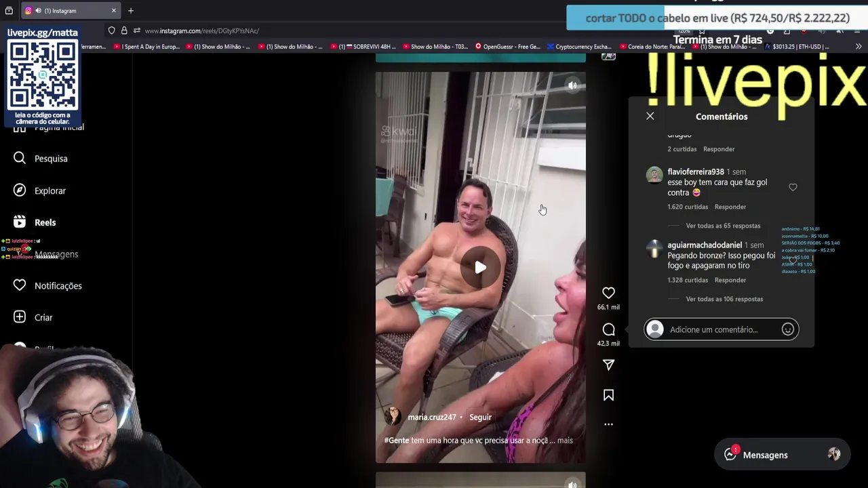Open $3013.25 | ETH-USD bookmark
Screen dimensions: 868x488
(x=797, y=47)
